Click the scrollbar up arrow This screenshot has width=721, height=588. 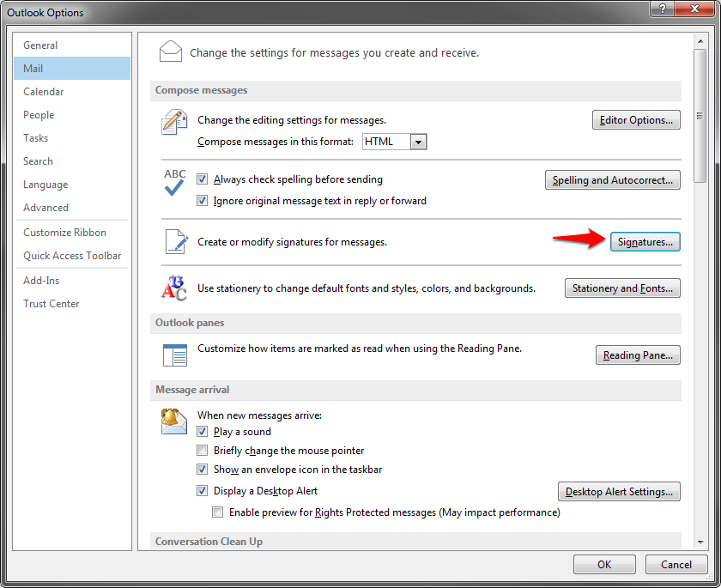point(700,41)
